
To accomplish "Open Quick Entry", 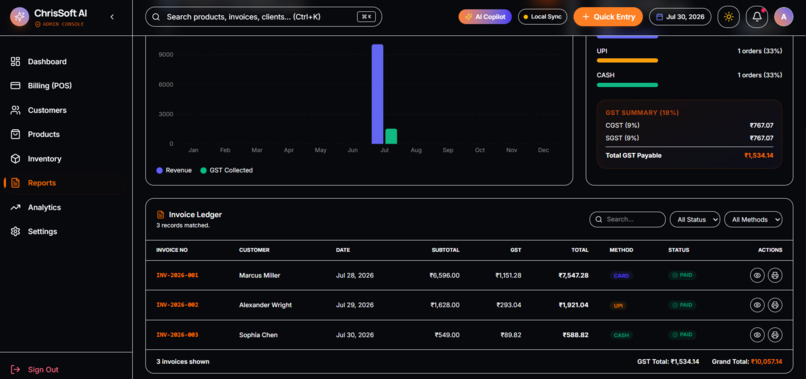I will point(608,17).
